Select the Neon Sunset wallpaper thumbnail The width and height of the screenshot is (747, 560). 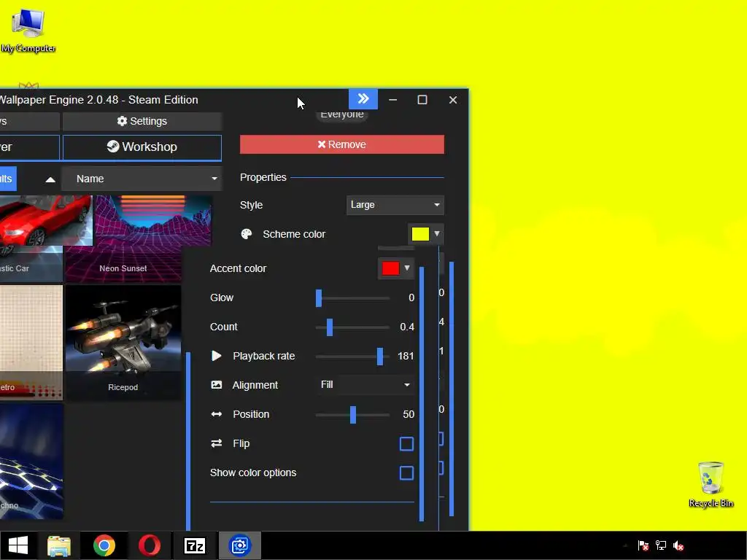click(x=123, y=238)
